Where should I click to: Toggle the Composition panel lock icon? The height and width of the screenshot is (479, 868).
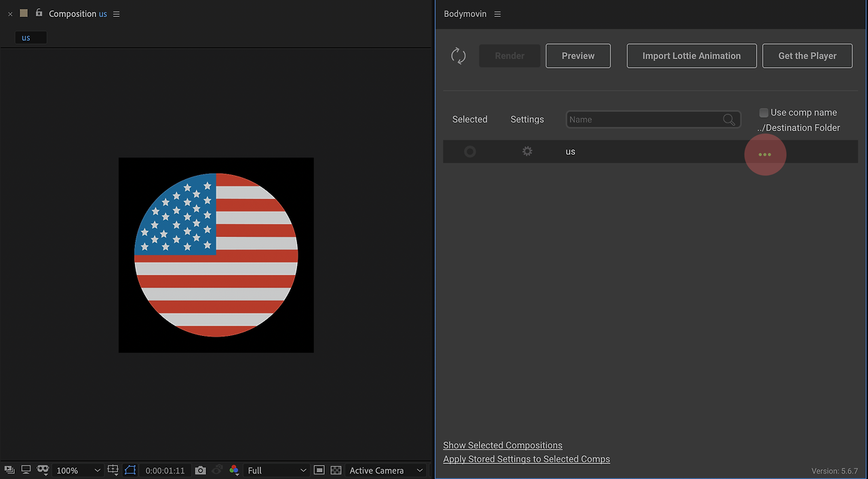(x=39, y=13)
